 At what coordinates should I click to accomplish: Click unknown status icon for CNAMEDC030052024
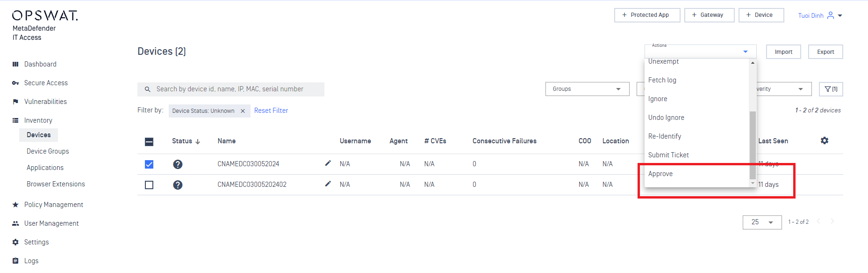pyautogui.click(x=178, y=164)
